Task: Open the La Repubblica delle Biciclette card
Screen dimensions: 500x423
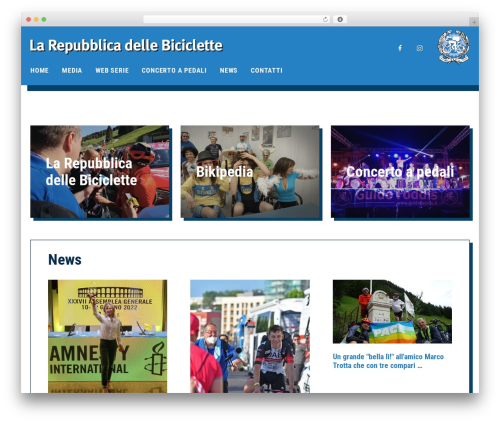Action: click(100, 172)
